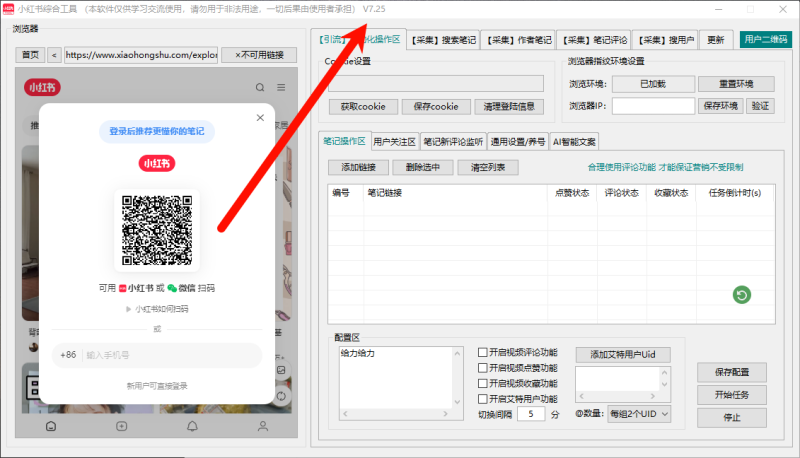Click the 给力给力 comment text area
Image resolution: width=800 pixels, height=458 pixels.
(x=395, y=377)
